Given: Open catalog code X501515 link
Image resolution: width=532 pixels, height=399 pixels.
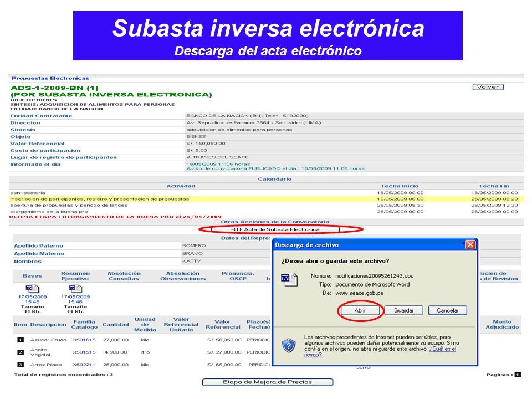Looking at the screenshot, I should pyautogui.click(x=84, y=352).
